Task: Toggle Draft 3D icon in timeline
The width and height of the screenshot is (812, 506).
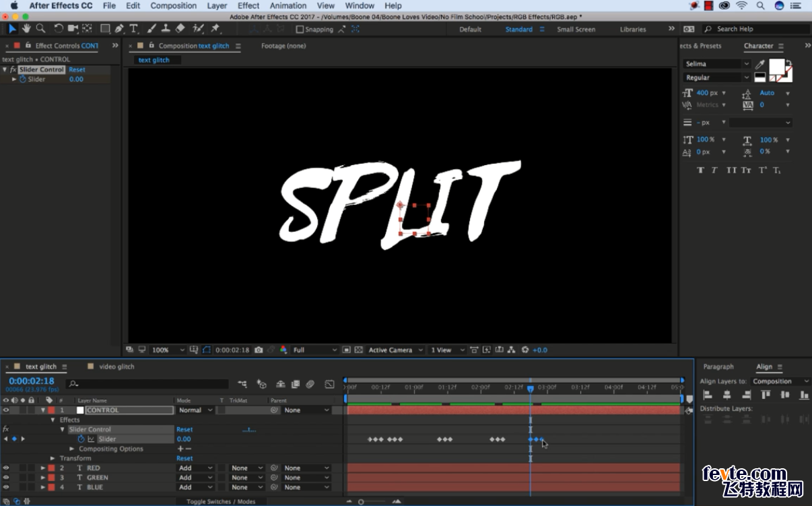Action: coord(262,384)
